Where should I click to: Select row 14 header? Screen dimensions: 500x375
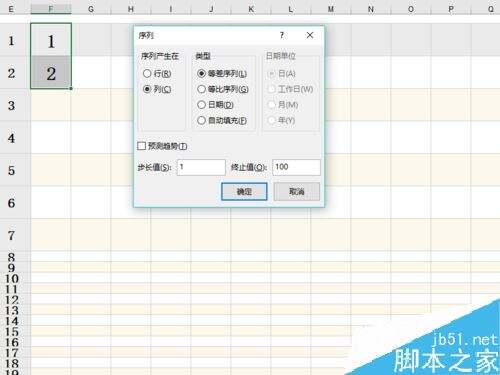click(x=12, y=321)
